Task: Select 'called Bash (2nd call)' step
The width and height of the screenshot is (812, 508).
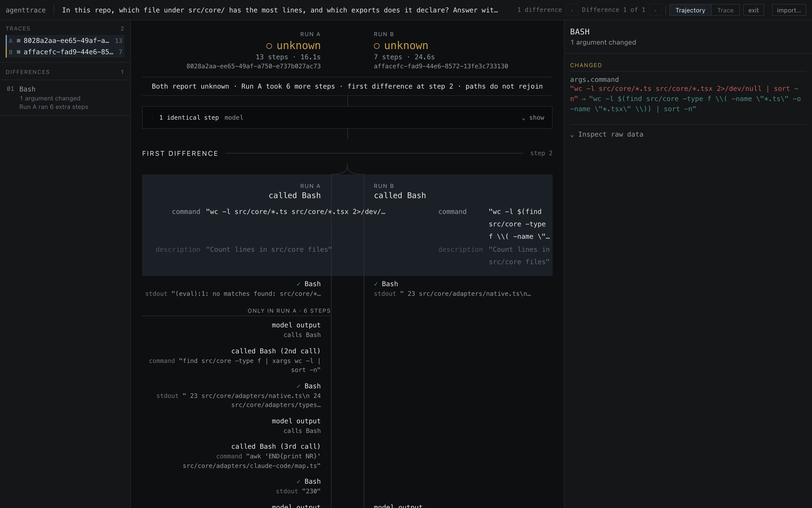Action: (x=276, y=351)
